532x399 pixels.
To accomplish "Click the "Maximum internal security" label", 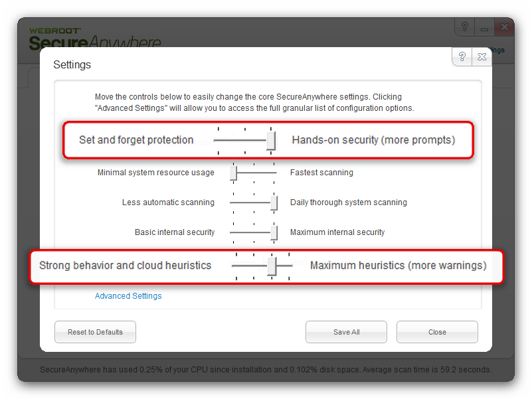I will (337, 232).
